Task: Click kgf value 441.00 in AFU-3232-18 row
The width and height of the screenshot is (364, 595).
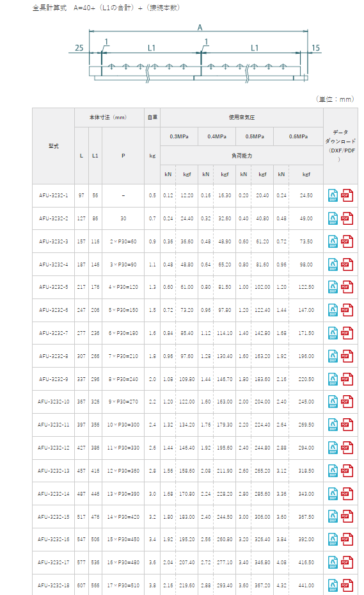Action: pyautogui.click(x=306, y=585)
